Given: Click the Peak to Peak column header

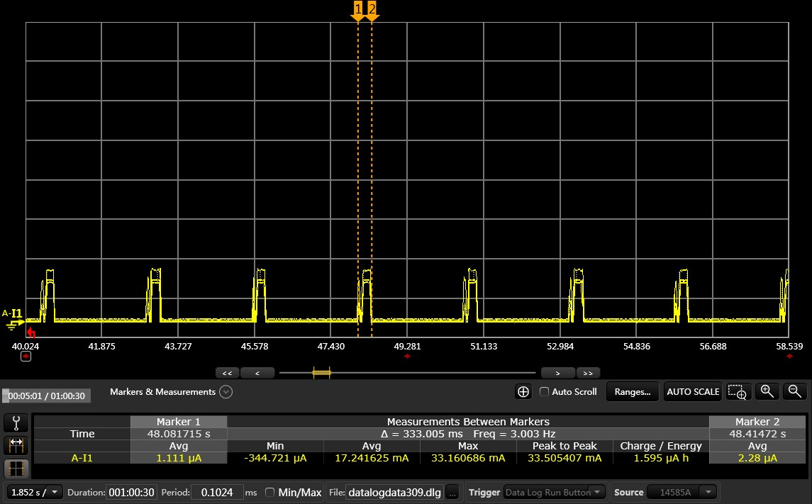Looking at the screenshot, I should click(564, 446).
